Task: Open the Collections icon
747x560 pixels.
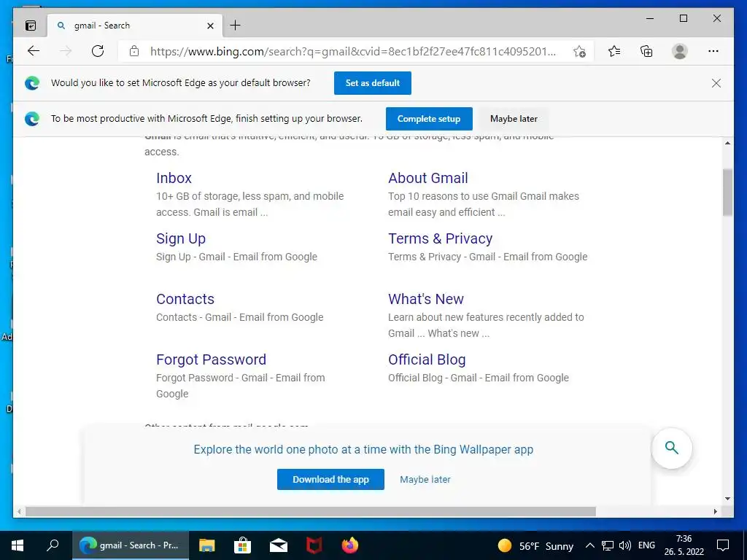Action: coord(646,51)
